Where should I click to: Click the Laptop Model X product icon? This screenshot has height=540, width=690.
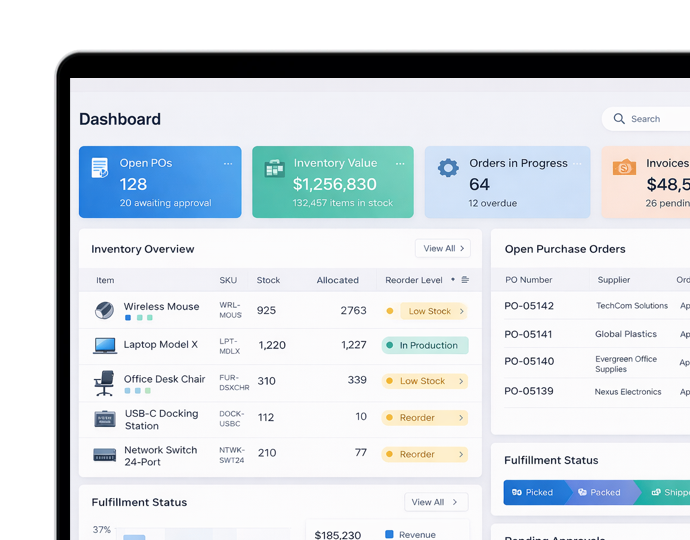tap(105, 345)
